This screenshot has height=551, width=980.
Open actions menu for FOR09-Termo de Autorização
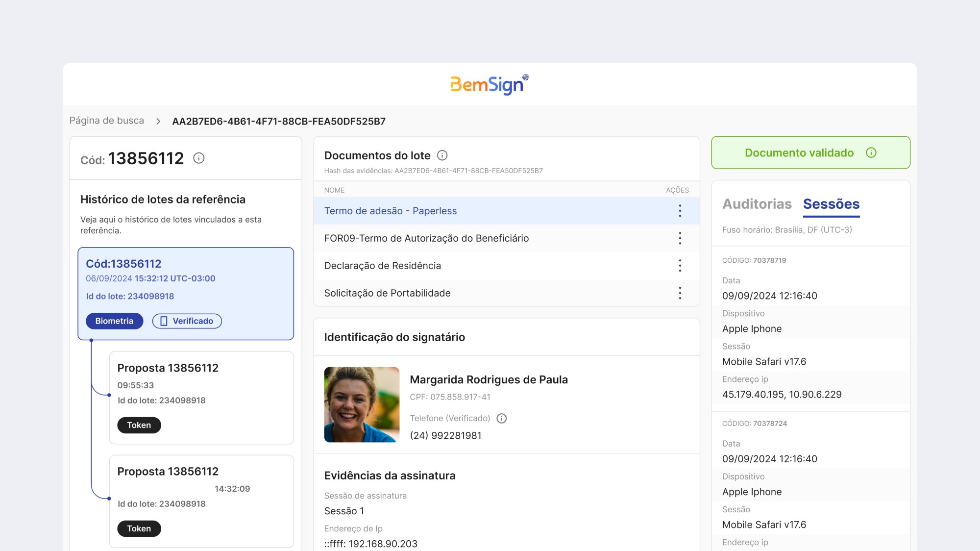pos(680,238)
